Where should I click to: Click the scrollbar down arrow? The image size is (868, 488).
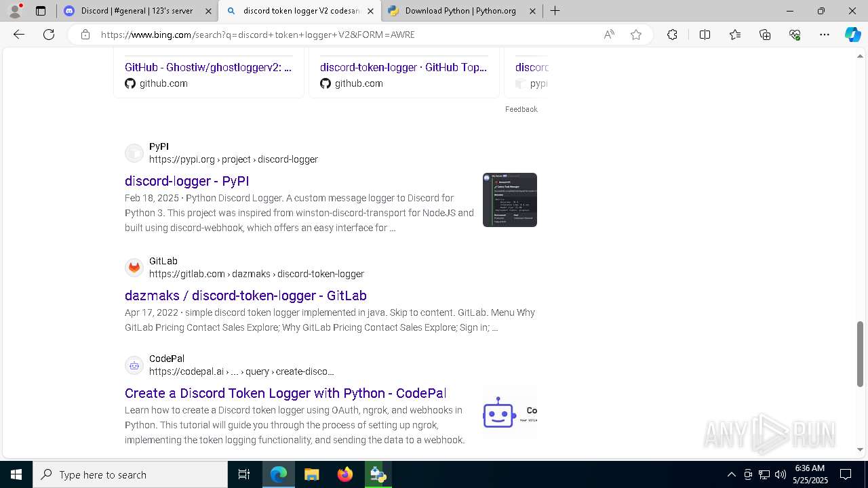pyautogui.click(x=860, y=449)
